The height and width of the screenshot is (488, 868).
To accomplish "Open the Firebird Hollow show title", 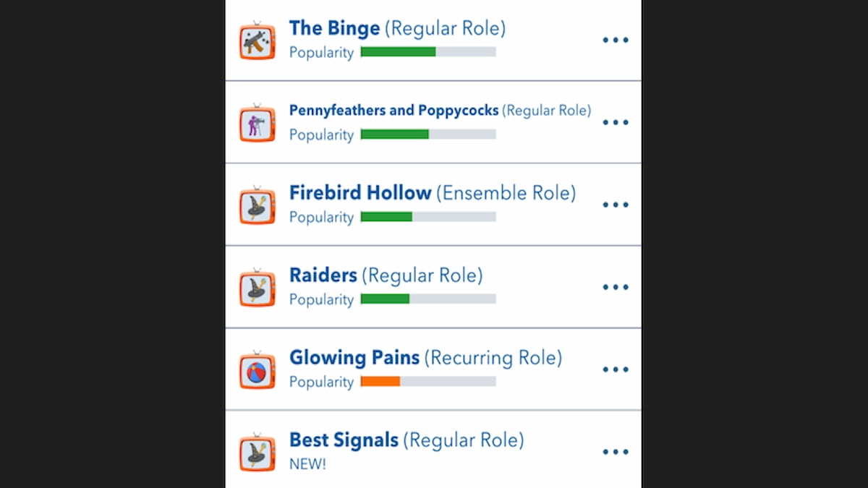I will (360, 193).
